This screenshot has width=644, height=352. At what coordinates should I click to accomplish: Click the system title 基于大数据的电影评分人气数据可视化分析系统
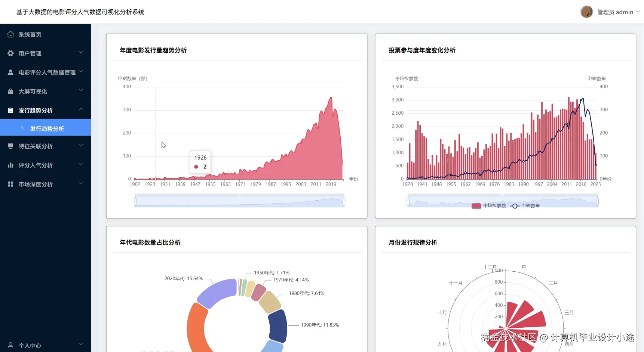(80, 12)
